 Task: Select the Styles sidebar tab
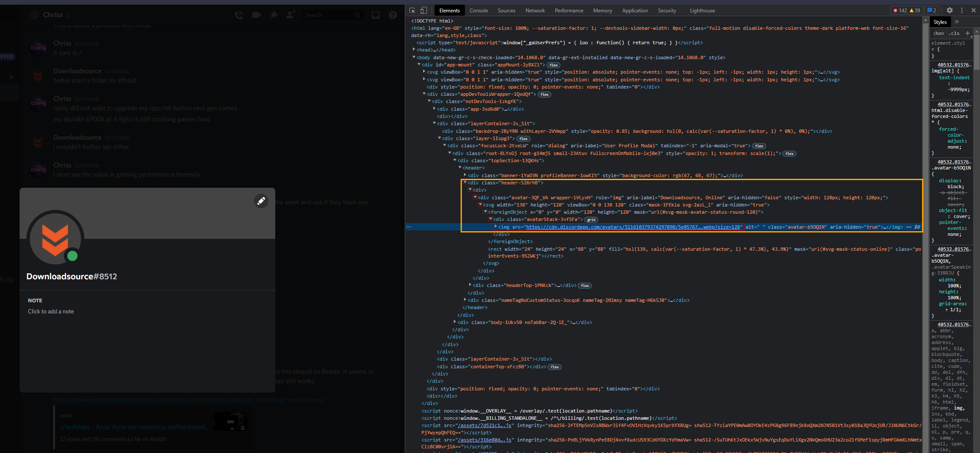click(x=940, y=22)
